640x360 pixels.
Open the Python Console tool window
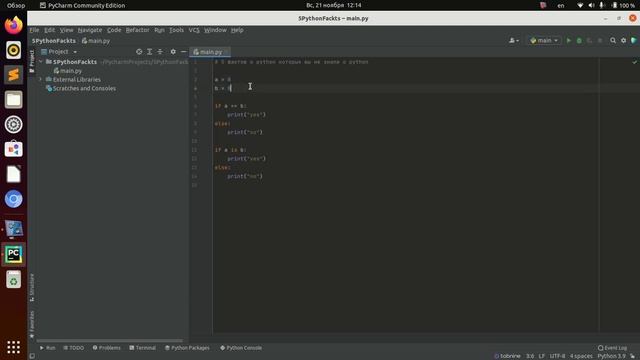(x=241, y=348)
